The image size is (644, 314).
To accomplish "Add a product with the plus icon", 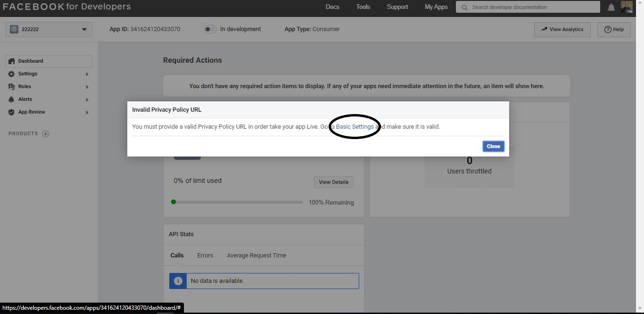I will coord(46,134).
